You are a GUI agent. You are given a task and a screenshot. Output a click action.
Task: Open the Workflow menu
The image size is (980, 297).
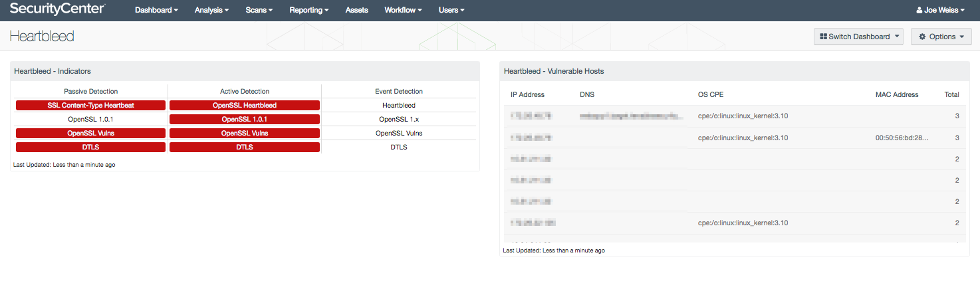[x=403, y=10]
